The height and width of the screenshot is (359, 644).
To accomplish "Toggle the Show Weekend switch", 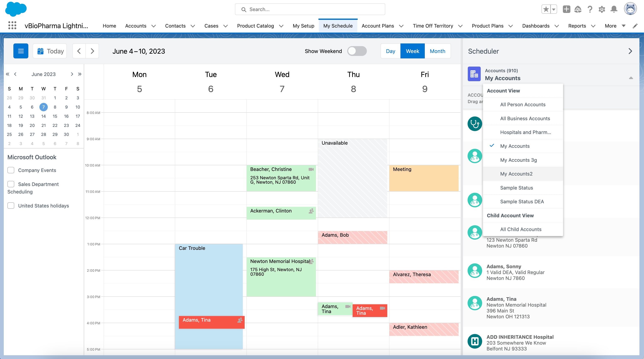I will point(357,51).
